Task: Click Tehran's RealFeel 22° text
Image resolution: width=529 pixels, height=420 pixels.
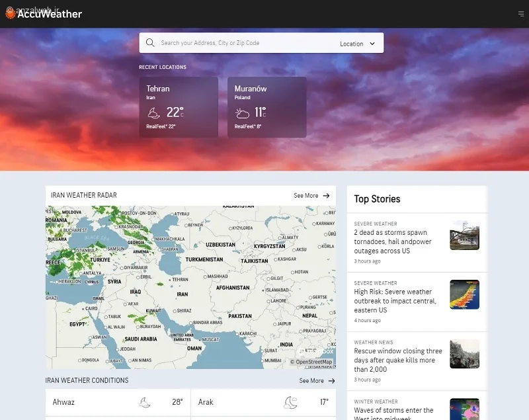Action: 161,126
